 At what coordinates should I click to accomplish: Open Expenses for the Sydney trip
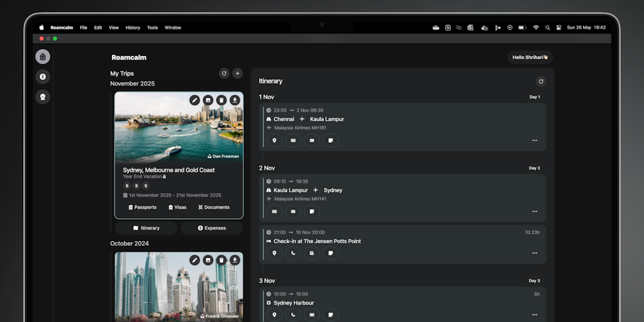[211, 228]
